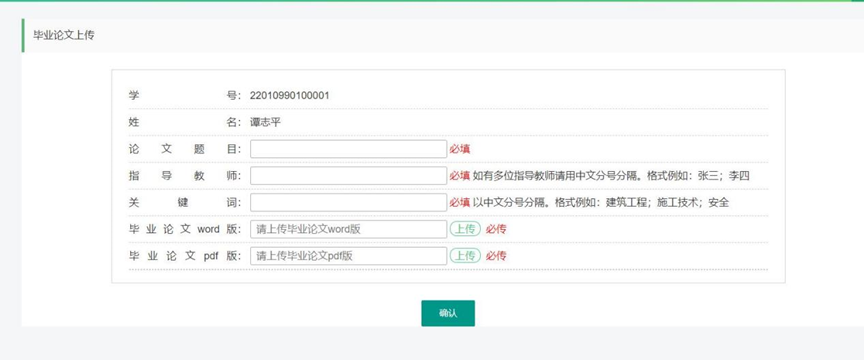Click the 指导教师 input field
Viewport: 864px width, 360px height.
coord(348,176)
